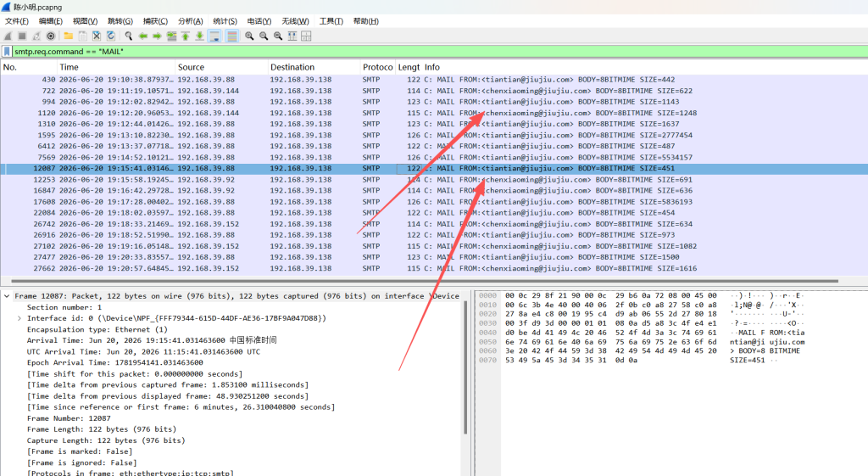The image size is (868, 476).
Task: Open the 无线(W) menu
Action: pos(295,21)
